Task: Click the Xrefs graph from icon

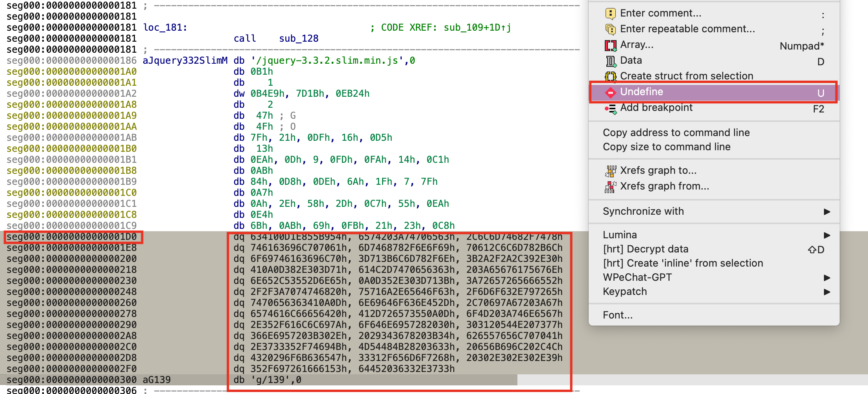Action: [x=610, y=186]
